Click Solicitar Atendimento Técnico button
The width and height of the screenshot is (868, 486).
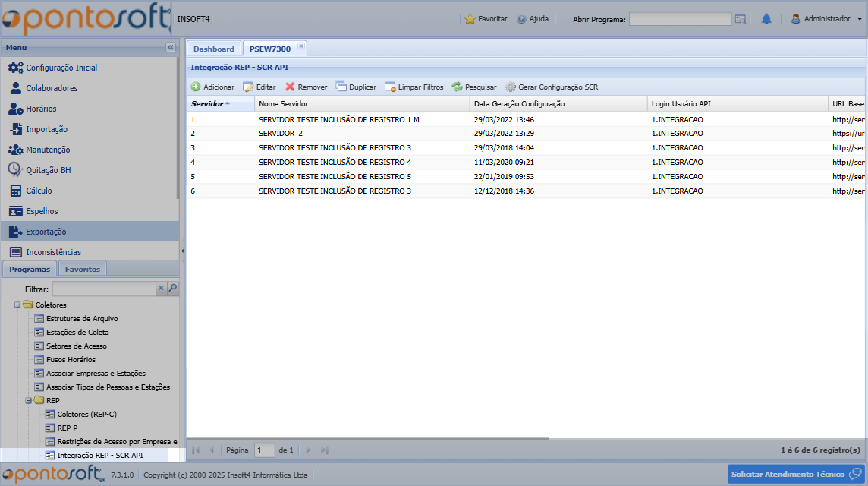pyautogui.click(x=794, y=474)
